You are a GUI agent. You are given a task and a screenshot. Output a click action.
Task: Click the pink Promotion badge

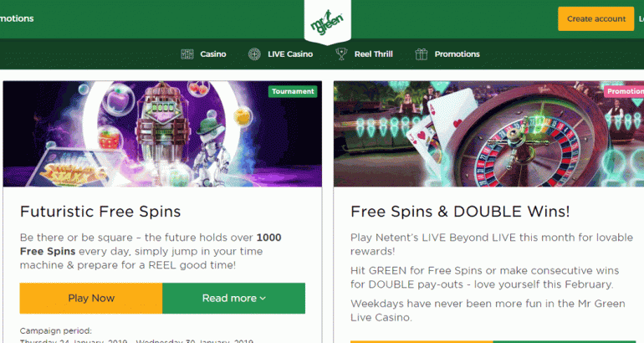[x=624, y=91]
